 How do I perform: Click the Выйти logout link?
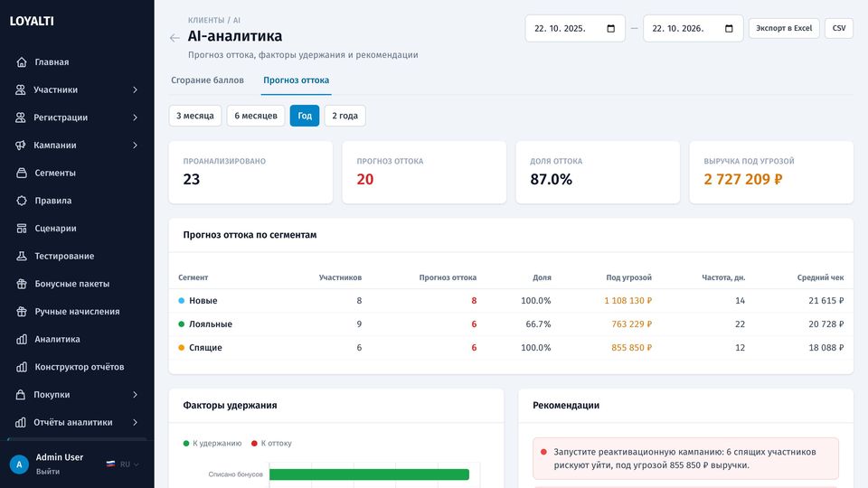48,472
